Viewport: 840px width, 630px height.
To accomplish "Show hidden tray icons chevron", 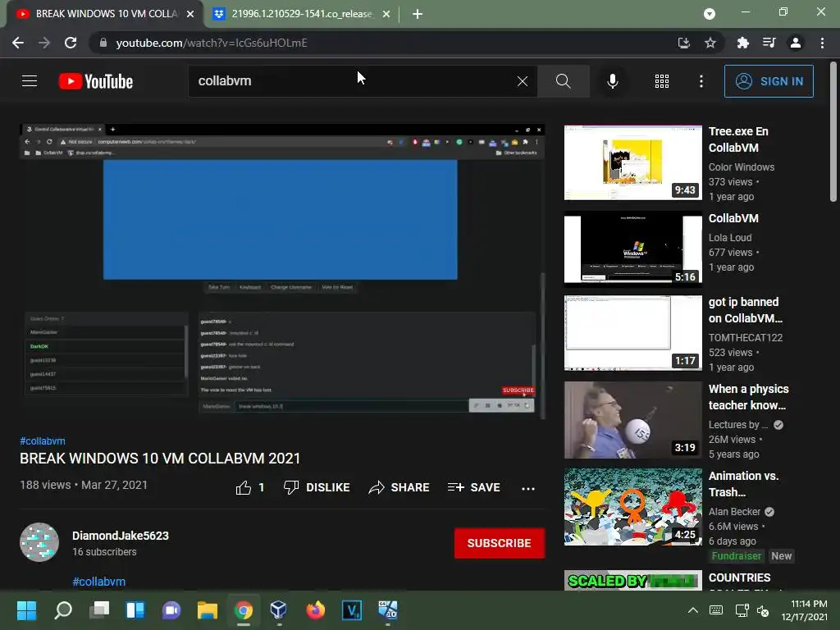I will [692, 610].
